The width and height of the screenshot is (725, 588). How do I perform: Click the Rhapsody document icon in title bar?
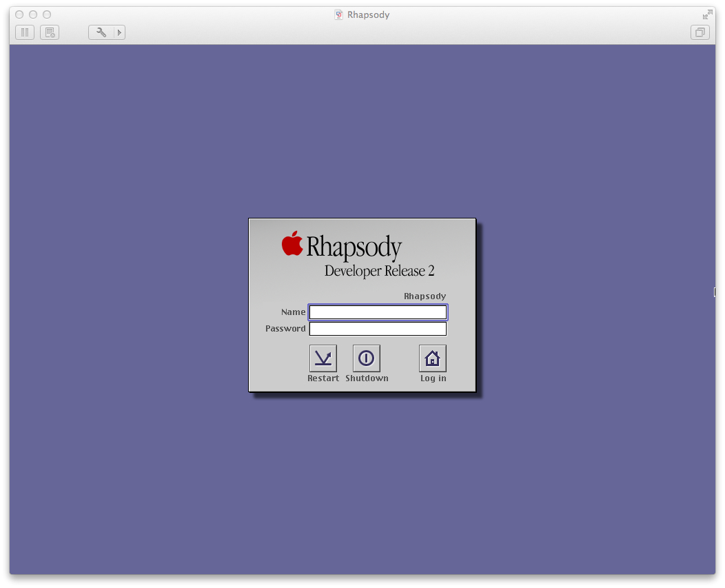tap(339, 14)
